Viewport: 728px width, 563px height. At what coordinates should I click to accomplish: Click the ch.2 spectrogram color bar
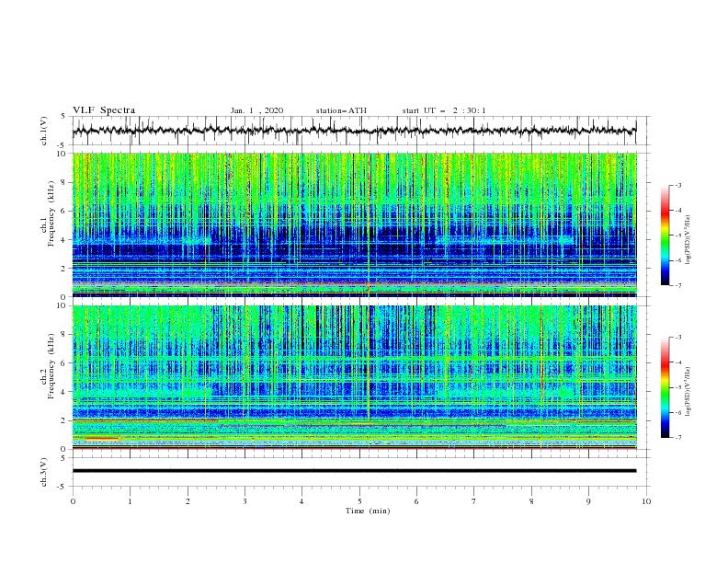pyautogui.click(x=665, y=387)
